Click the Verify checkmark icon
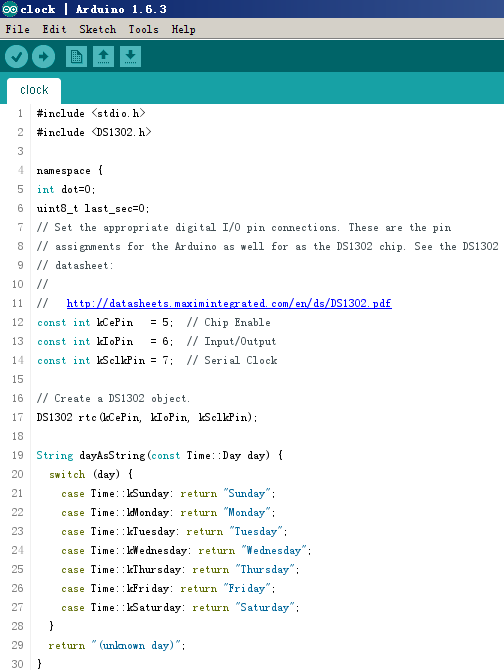Image resolution: width=504 pixels, height=670 pixels. point(17,56)
